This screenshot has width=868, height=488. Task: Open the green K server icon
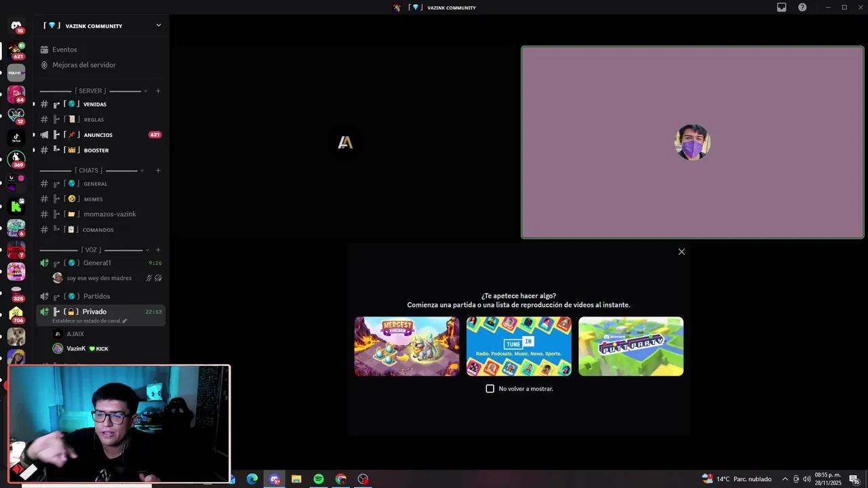pyautogui.click(x=16, y=205)
